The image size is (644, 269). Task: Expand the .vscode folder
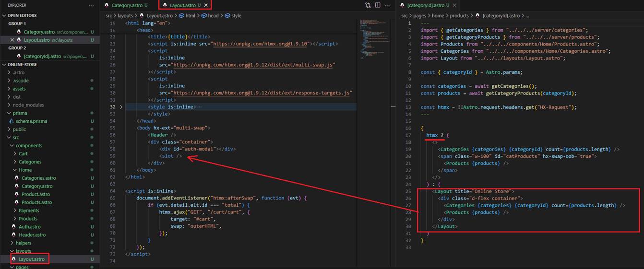(21, 81)
